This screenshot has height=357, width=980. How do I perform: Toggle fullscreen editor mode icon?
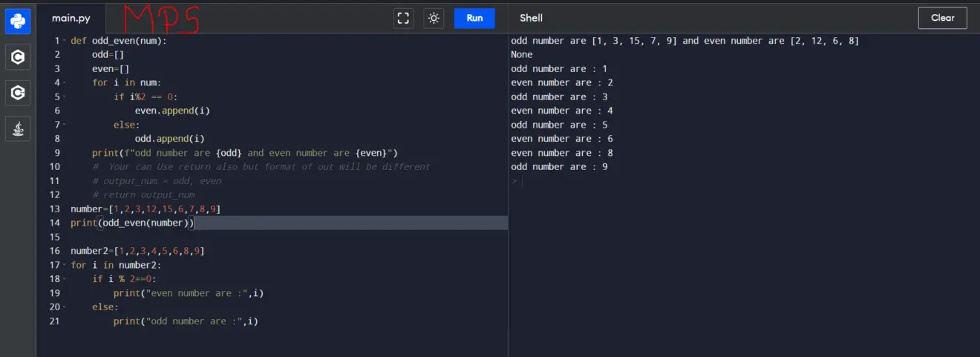pos(403,19)
